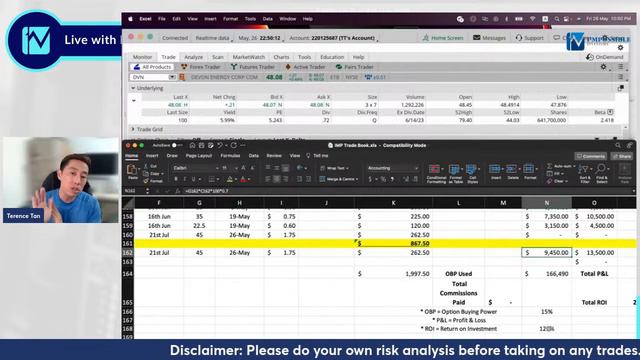Open the Account selector dropdown in thinkorswim
The image size is (640, 360).
click(333, 38)
